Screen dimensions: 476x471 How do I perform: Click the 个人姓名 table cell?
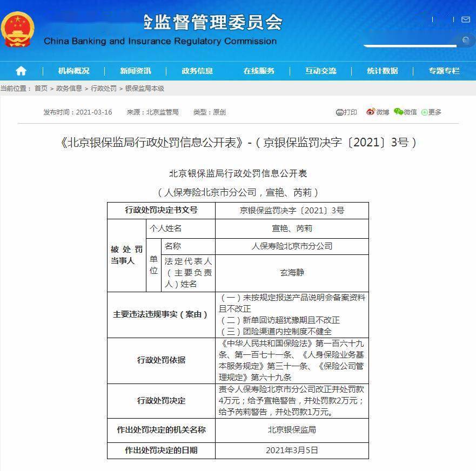180,228
